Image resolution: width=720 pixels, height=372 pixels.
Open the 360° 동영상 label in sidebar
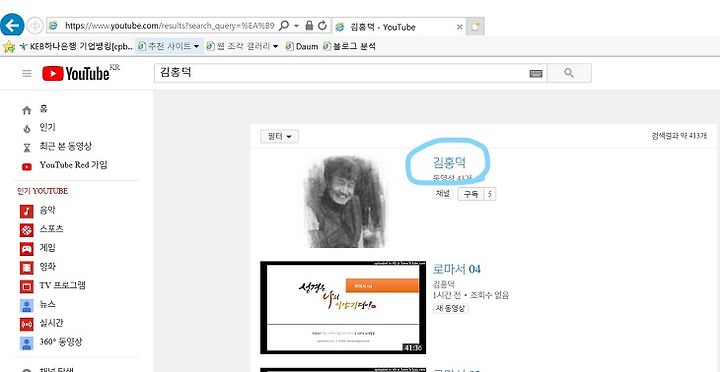(61, 342)
